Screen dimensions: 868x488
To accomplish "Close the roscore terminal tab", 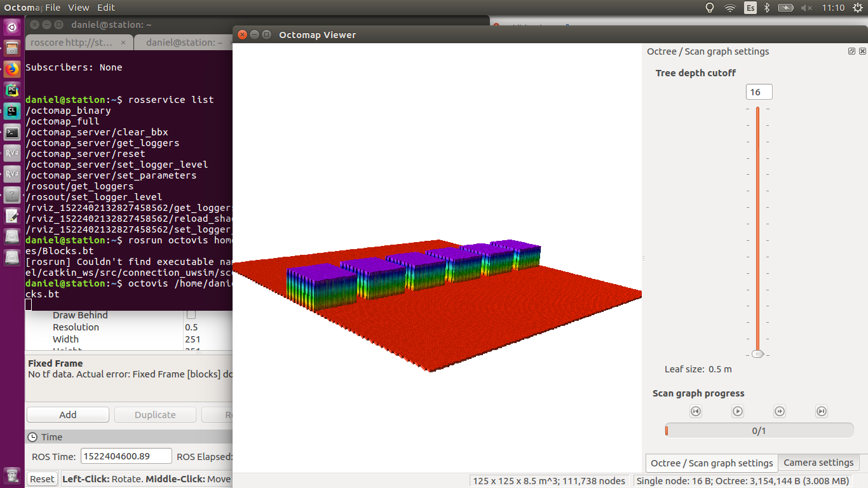I will pyautogui.click(x=123, y=43).
